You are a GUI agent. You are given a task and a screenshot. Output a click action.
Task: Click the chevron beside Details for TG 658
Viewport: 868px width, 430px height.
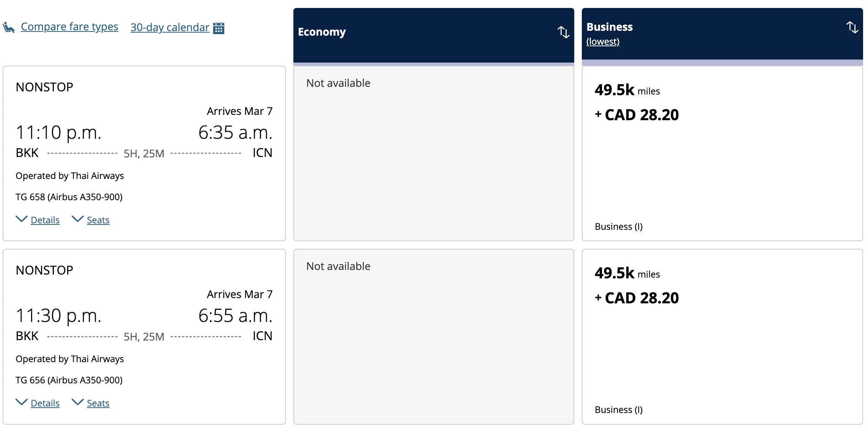(21, 219)
